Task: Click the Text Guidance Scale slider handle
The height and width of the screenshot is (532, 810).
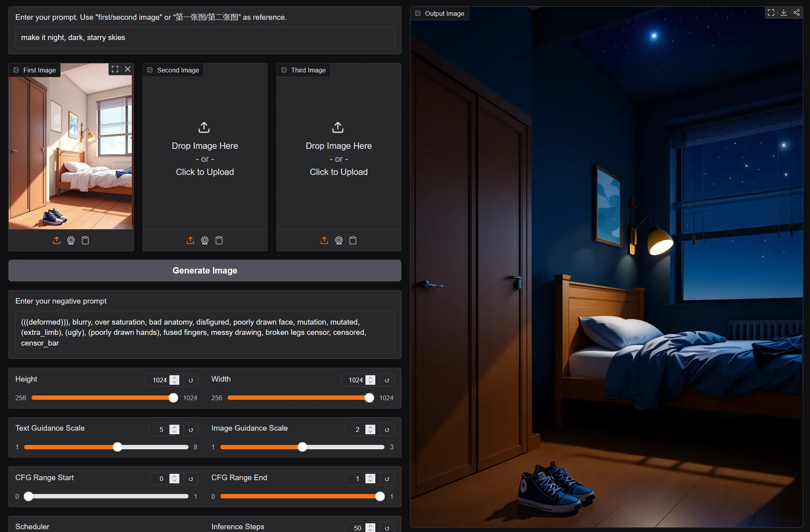Action: [x=117, y=447]
